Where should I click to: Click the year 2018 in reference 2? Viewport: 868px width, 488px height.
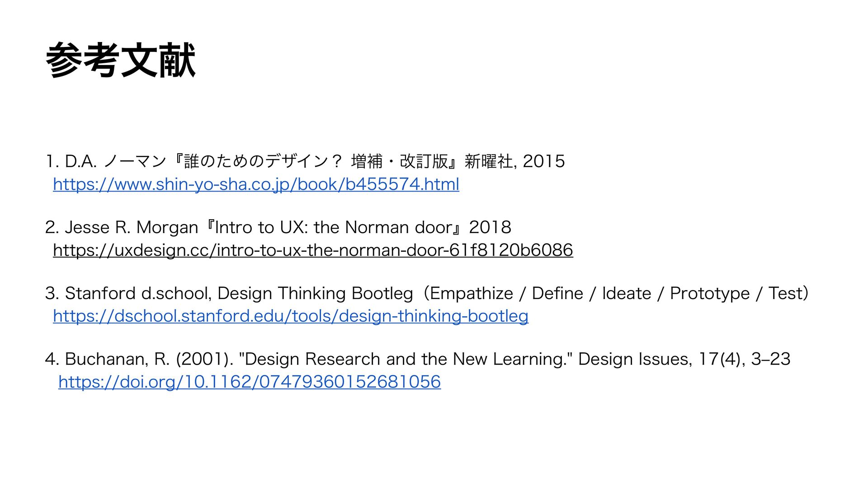490,227
